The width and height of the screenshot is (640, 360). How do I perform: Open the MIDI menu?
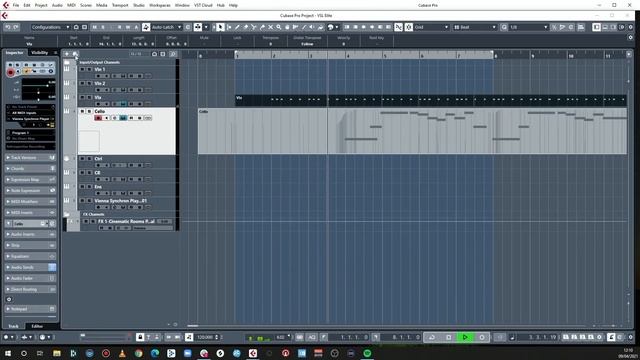coord(71,5)
